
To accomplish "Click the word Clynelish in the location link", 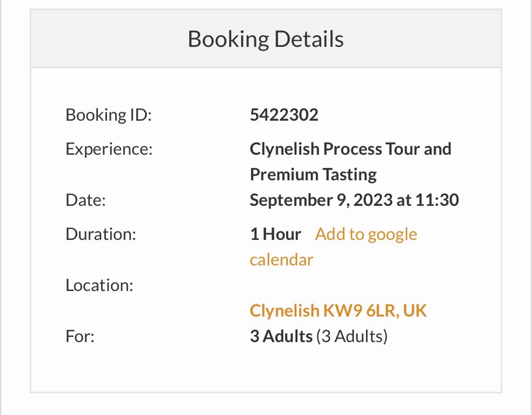I will (284, 311).
